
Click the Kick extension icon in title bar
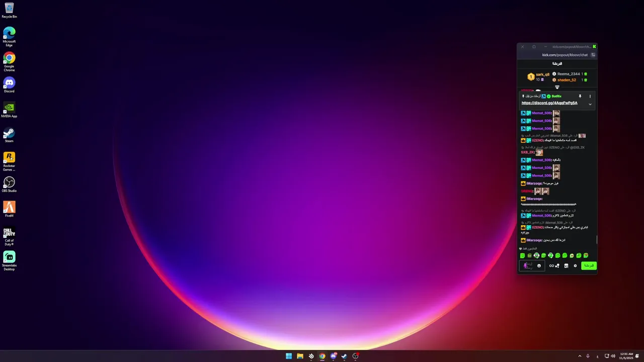tap(594, 47)
